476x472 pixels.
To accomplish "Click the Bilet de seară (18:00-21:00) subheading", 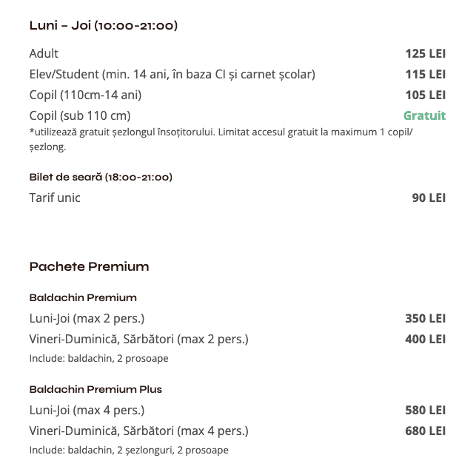I will 101,178.
